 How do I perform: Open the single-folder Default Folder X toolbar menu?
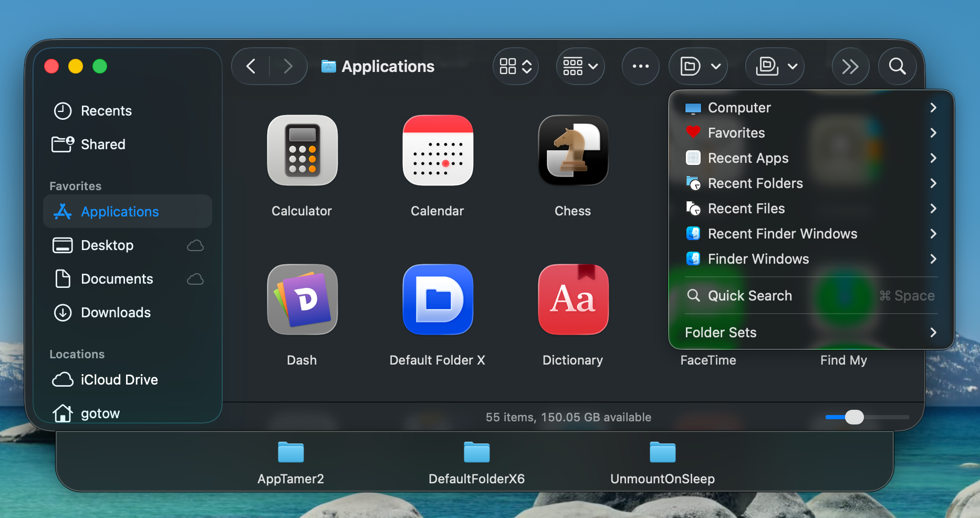click(698, 66)
